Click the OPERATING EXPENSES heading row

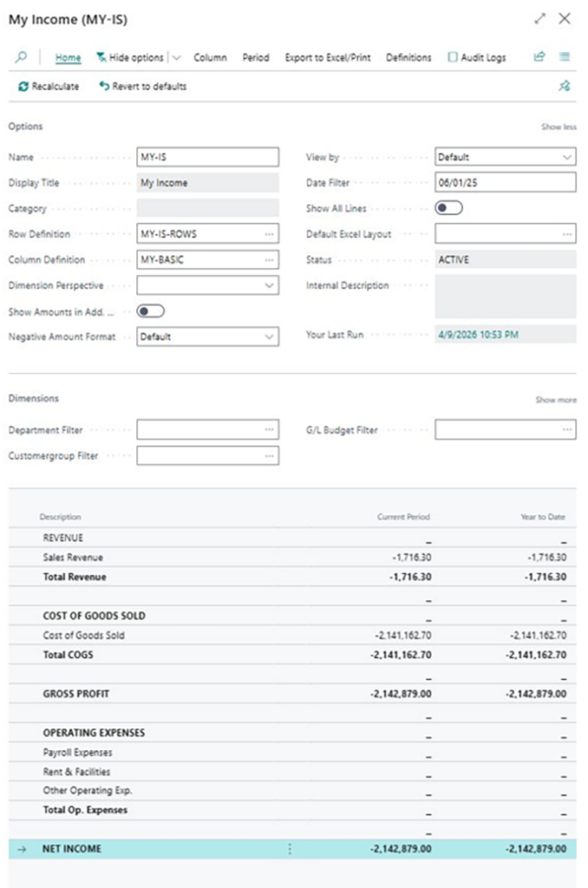292,733
